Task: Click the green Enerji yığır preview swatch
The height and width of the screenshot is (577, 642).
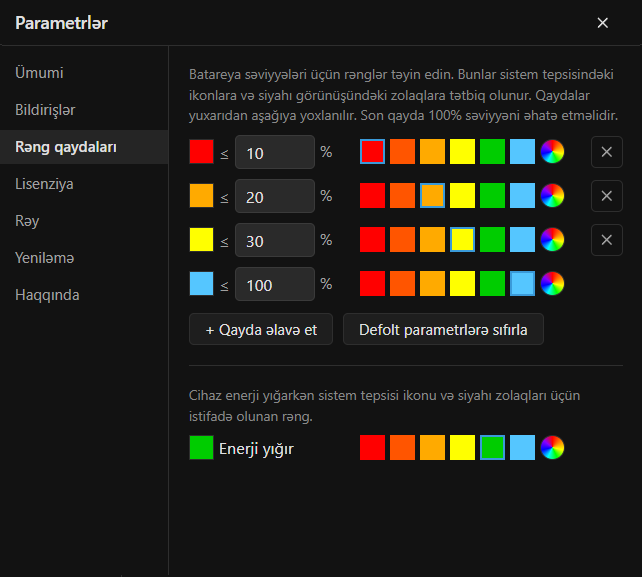Action: tap(201, 448)
